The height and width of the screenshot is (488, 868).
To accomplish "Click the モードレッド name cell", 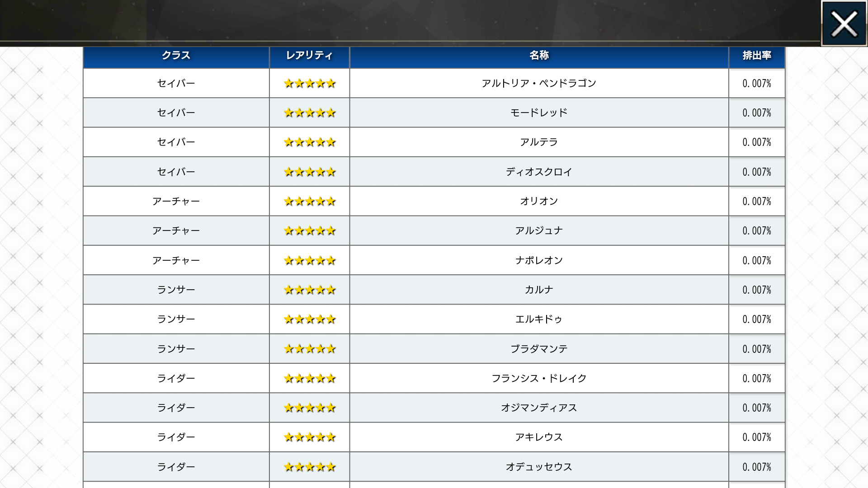I will (x=539, y=113).
